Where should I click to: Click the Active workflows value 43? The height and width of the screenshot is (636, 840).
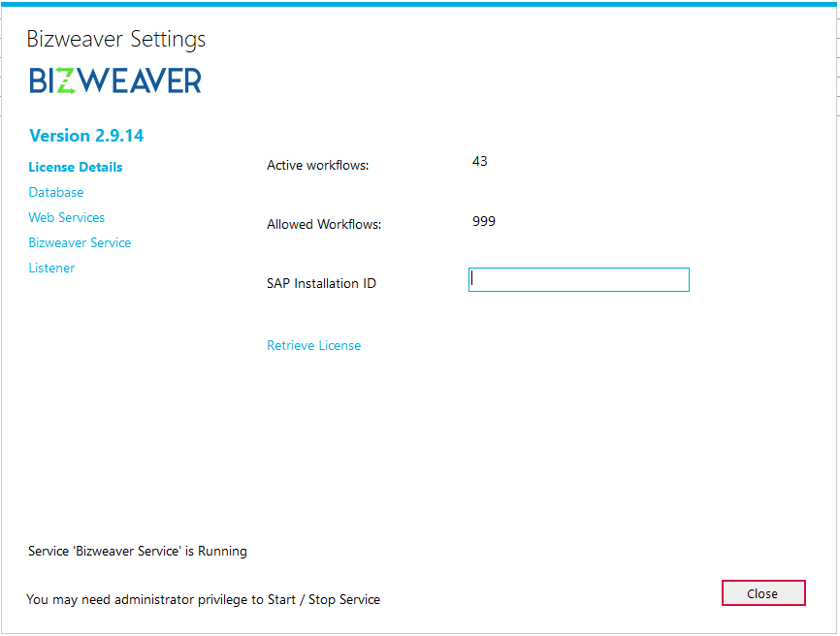[x=480, y=161]
